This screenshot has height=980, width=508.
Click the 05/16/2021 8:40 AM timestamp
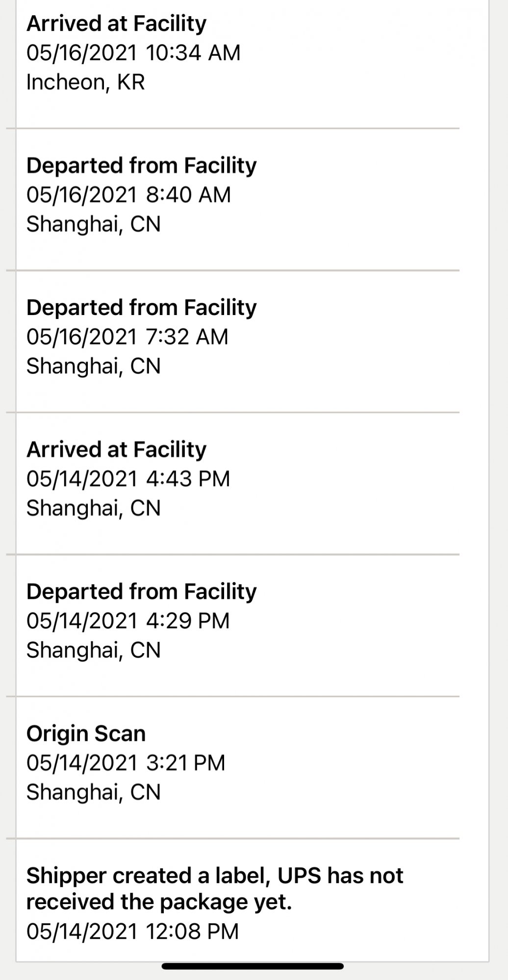click(x=128, y=195)
